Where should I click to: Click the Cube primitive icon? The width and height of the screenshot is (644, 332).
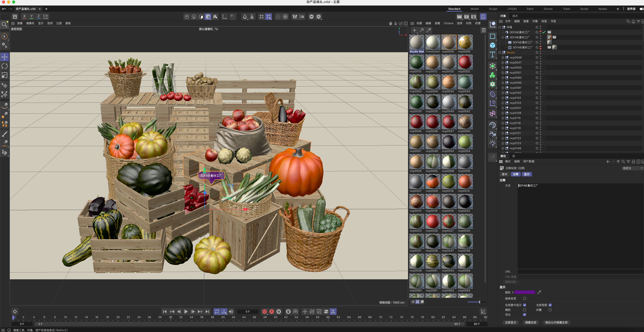click(x=492, y=45)
